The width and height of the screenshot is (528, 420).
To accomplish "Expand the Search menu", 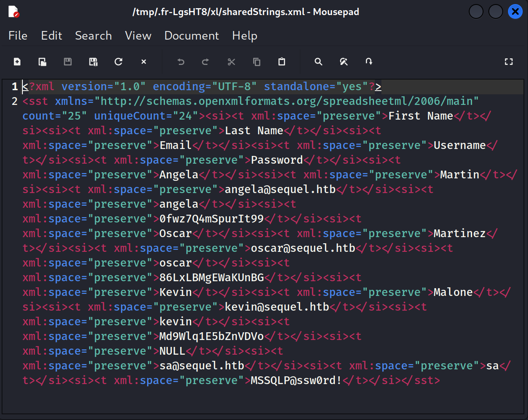I will 94,36.
